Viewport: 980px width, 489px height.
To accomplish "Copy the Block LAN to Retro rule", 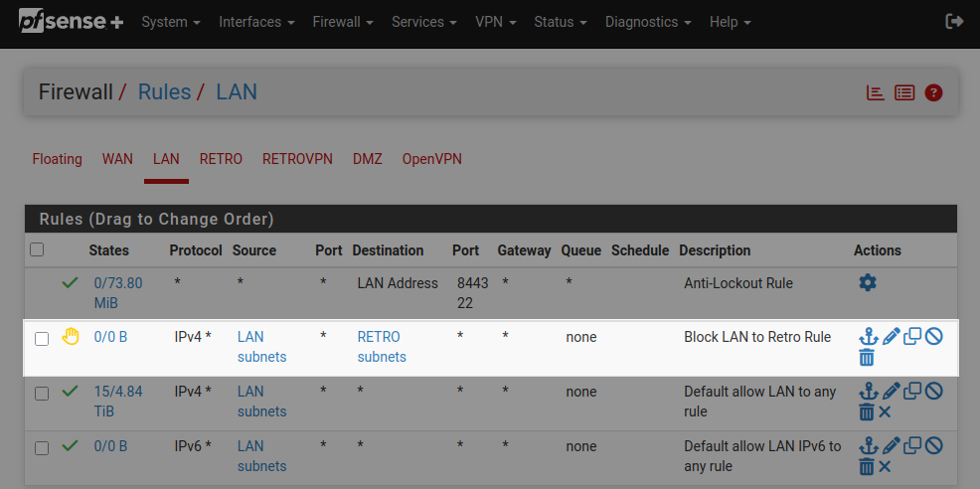I will pyautogui.click(x=912, y=336).
